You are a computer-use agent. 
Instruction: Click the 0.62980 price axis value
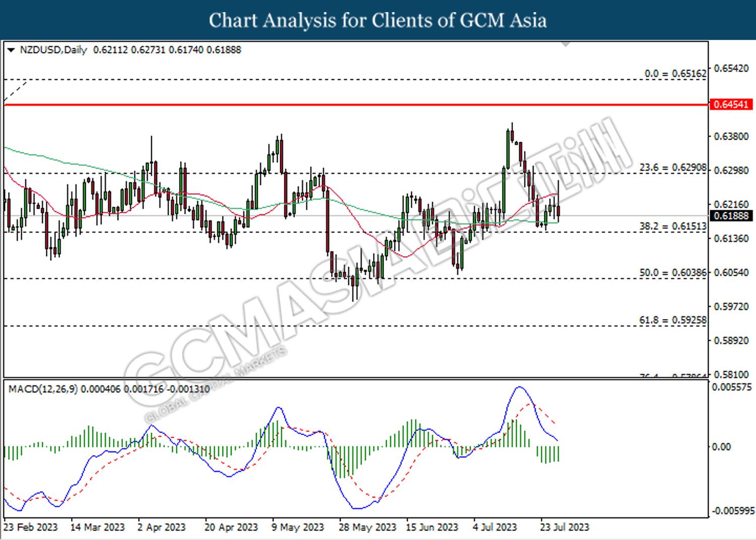pyautogui.click(x=731, y=170)
